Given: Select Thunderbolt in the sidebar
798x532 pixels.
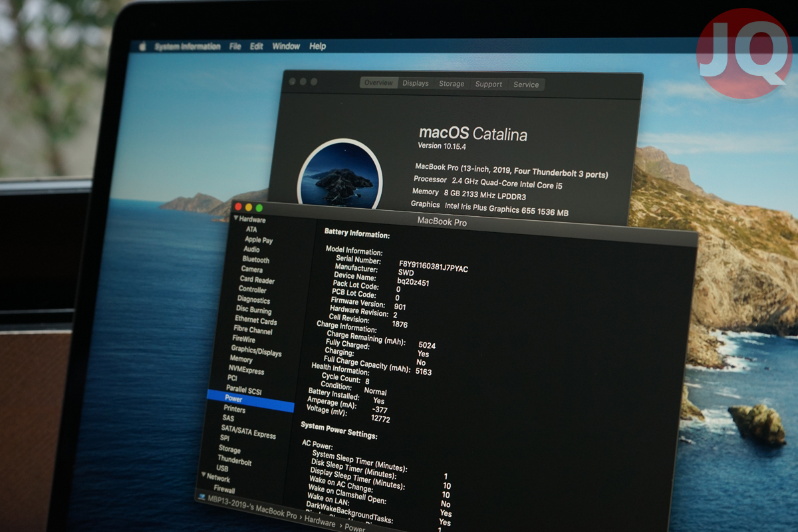Looking at the screenshot, I should 235,461.
